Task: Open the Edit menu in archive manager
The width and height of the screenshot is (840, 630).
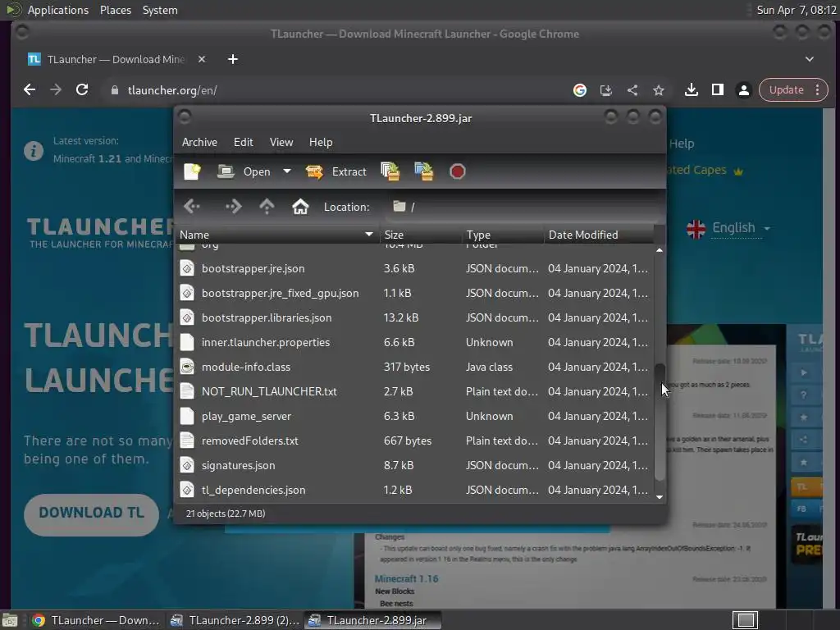Action: 243,142
